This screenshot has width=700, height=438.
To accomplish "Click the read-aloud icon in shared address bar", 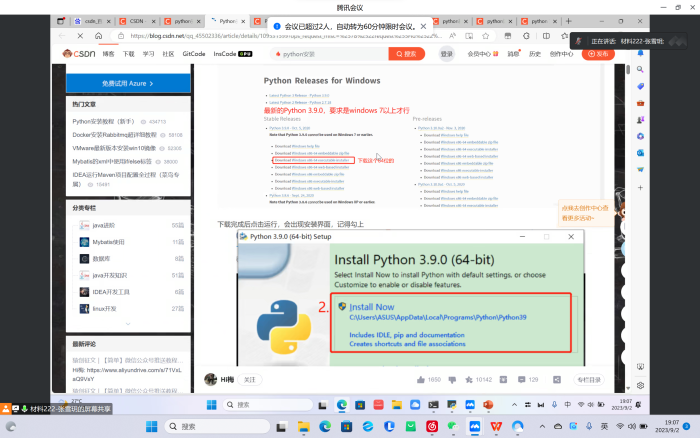I will 452,36.
